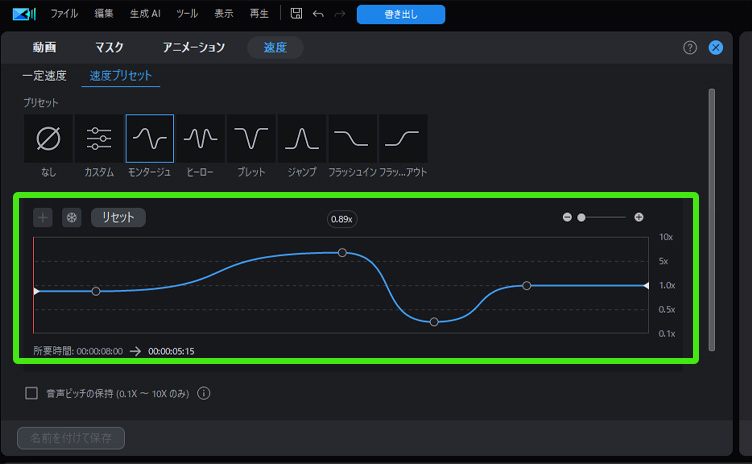Click the original duration 00:00:08:00
The height and width of the screenshot is (464, 752).
[100, 351]
